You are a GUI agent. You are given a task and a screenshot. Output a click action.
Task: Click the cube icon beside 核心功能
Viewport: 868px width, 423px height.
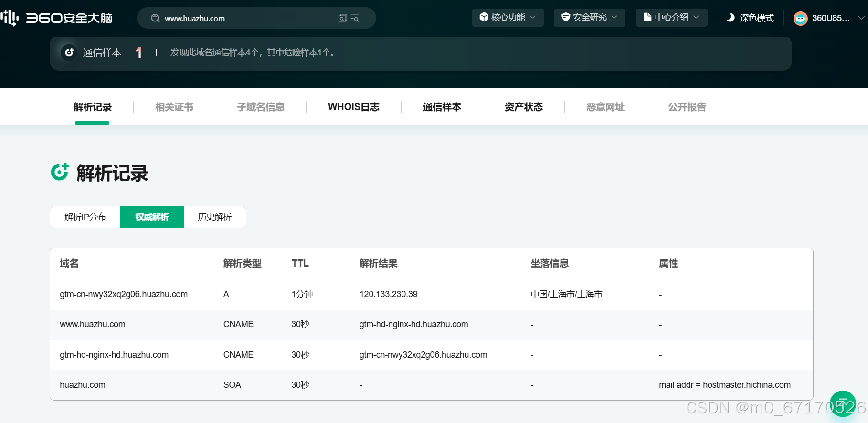coord(484,17)
